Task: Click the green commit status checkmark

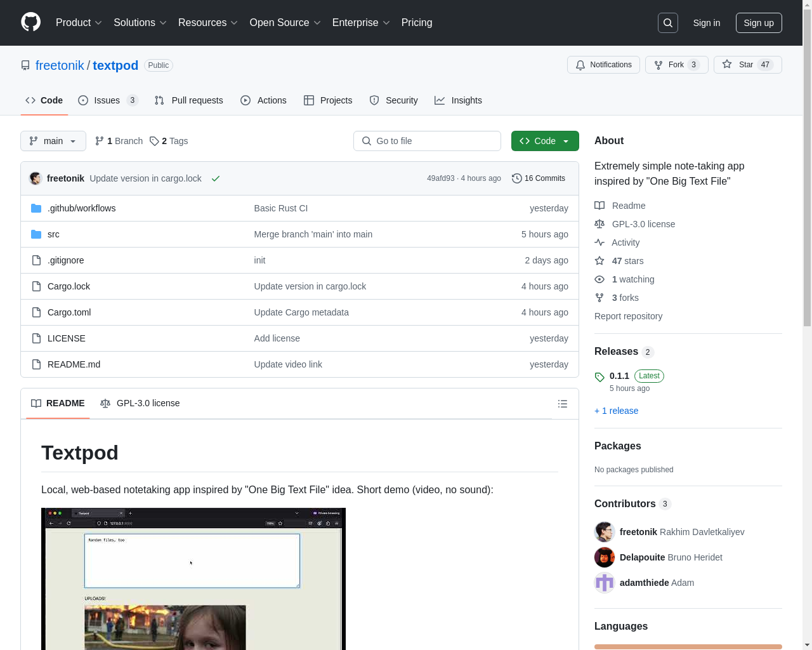Action: [x=216, y=178]
